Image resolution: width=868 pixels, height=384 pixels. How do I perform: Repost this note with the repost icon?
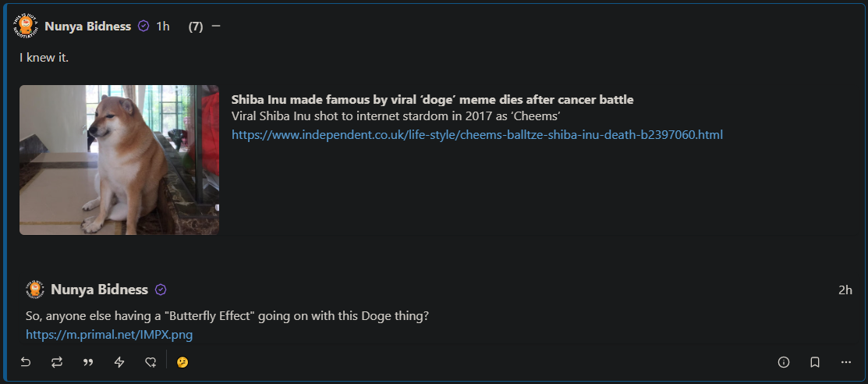point(57,362)
